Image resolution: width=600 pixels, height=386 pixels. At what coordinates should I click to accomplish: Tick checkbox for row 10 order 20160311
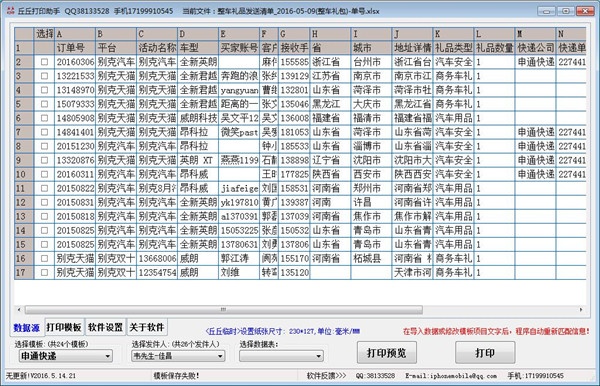[x=44, y=174]
